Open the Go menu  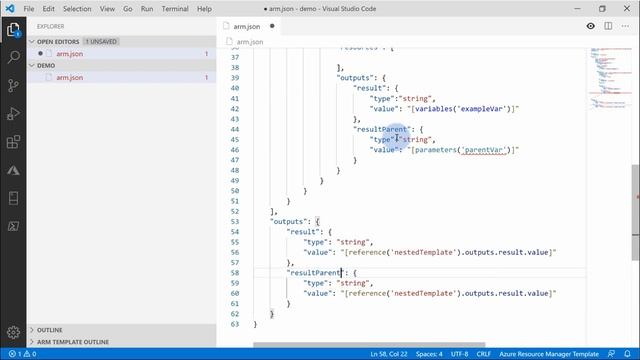click(128, 9)
